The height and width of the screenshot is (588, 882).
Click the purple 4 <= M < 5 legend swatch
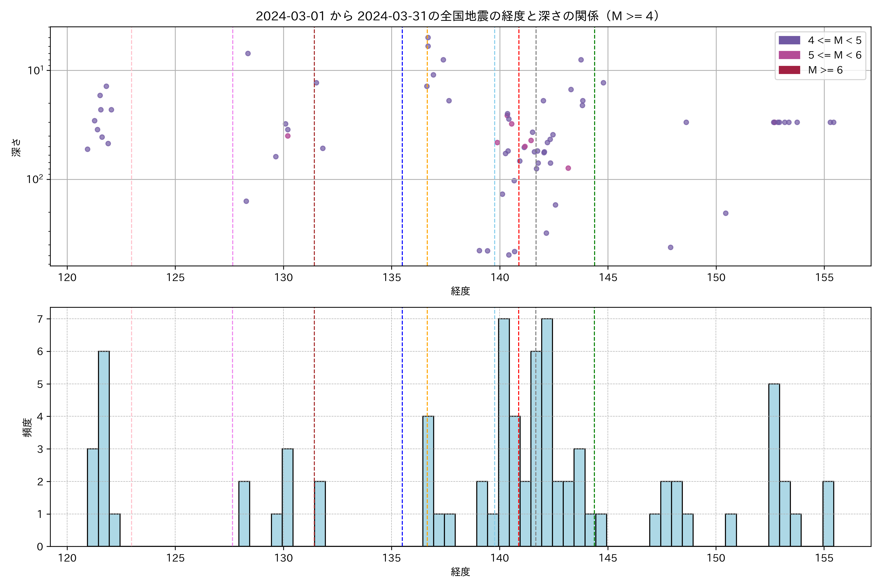tap(789, 40)
